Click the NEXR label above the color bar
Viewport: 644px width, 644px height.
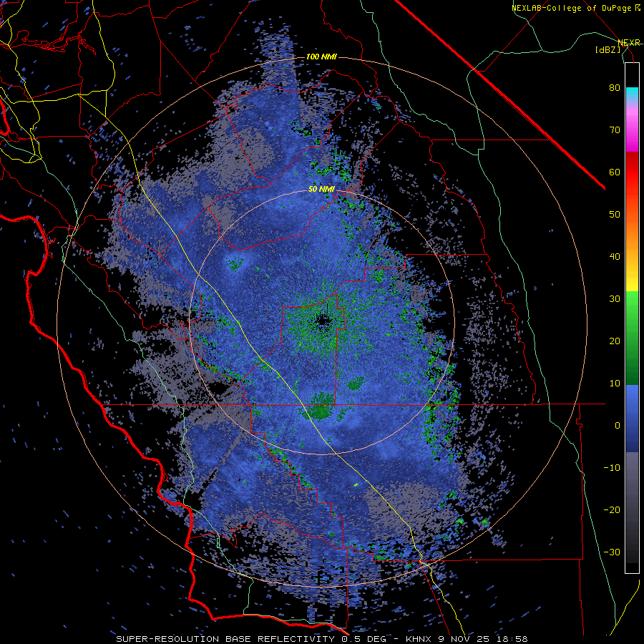[629, 42]
